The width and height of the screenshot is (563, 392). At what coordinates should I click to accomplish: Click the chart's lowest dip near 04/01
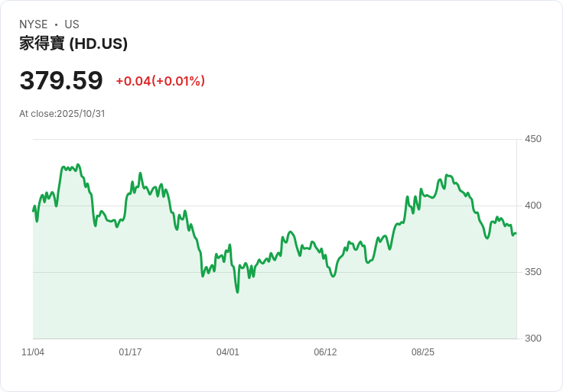coord(237,293)
